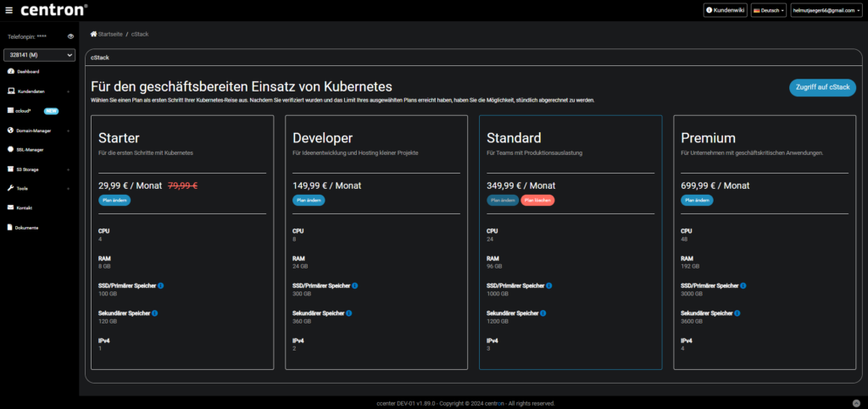
Task: Open the Kundenwiki button in header
Action: [x=726, y=10]
